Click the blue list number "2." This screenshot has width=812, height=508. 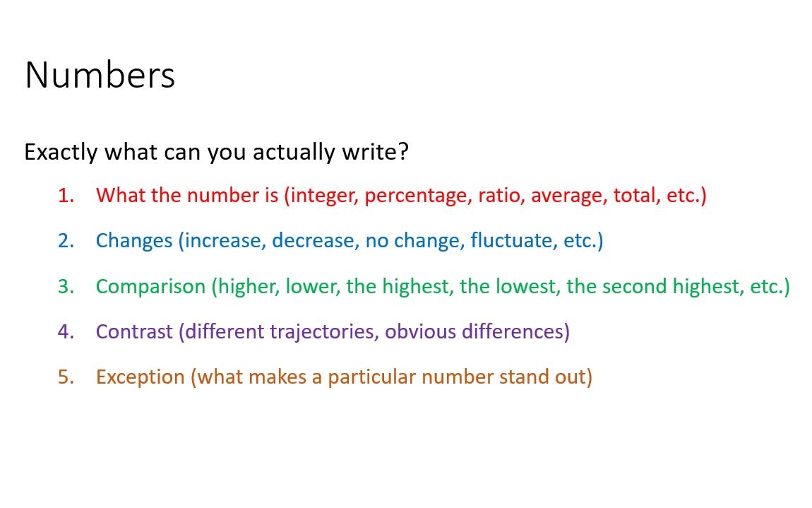point(66,240)
